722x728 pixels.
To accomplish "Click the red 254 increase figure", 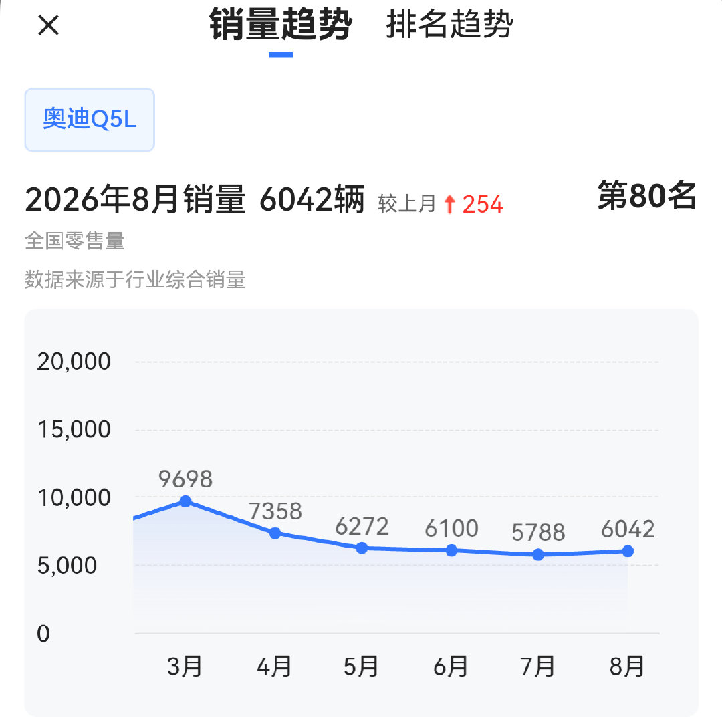I will point(483,205).
